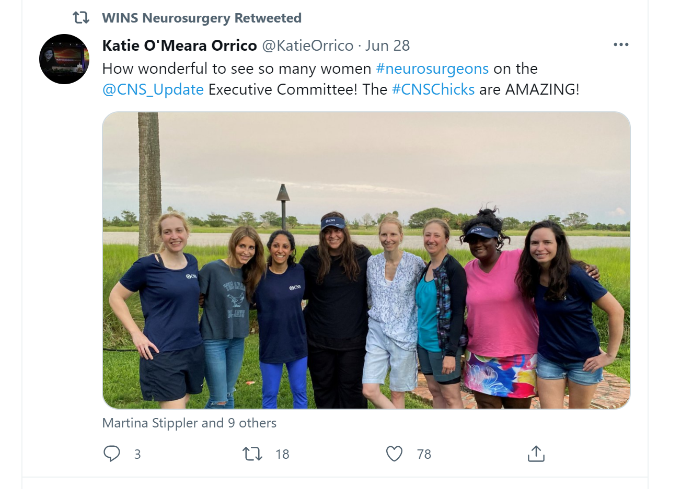Screen dimensions: 675x489
Task: Click "WINS Neurosurgery Retweeted" label
Action: tap(201, 18)
